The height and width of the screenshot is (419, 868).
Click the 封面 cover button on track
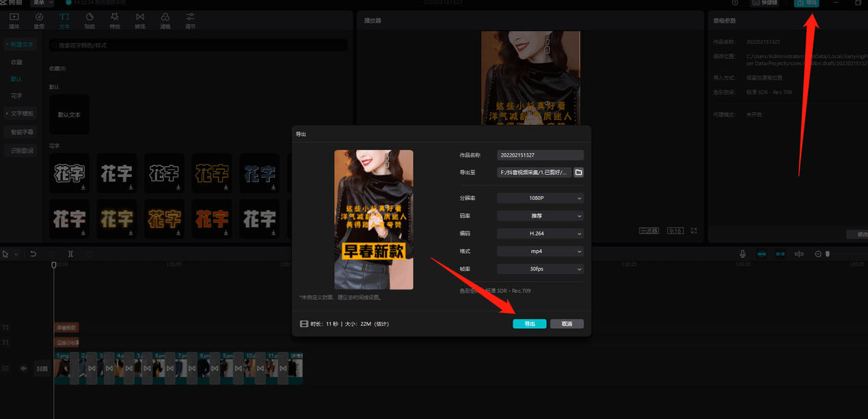42,369
